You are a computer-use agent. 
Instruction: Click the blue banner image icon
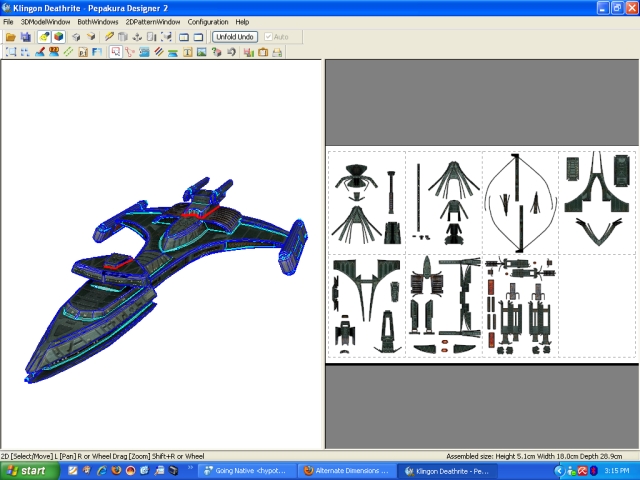coord(144,52)
